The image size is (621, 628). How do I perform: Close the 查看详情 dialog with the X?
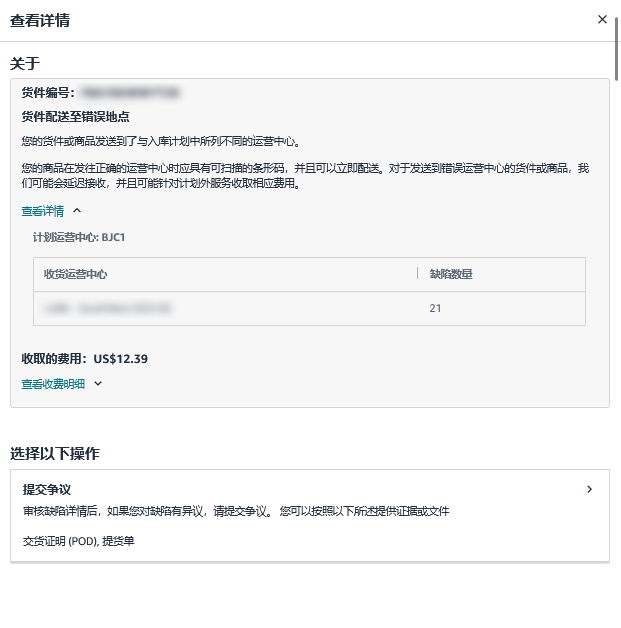pyautogui.click(x=602, y=19)
